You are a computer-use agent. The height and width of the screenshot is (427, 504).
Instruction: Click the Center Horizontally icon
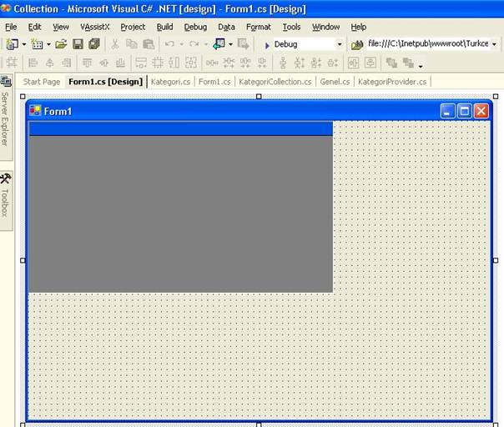(x=353, y=63)
